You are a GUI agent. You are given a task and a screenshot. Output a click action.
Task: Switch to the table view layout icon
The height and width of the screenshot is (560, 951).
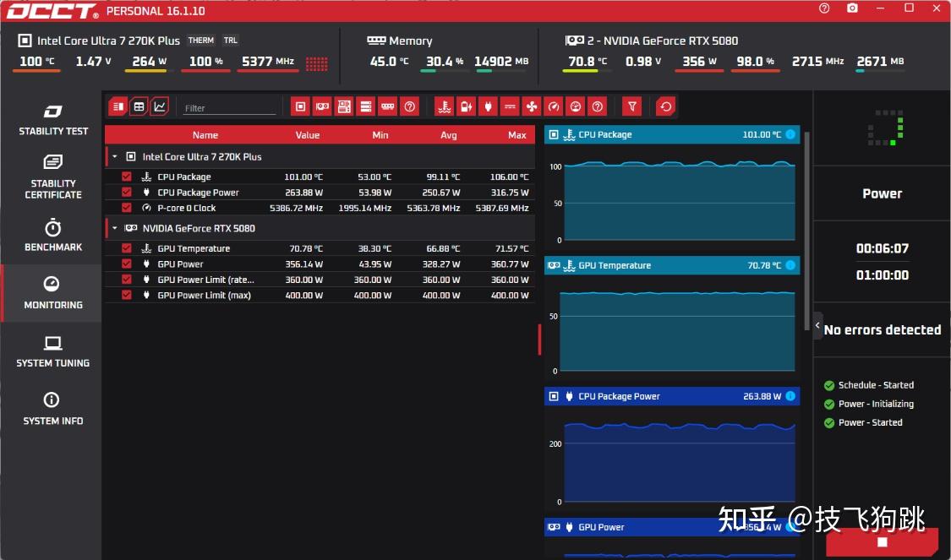(139, 106)
